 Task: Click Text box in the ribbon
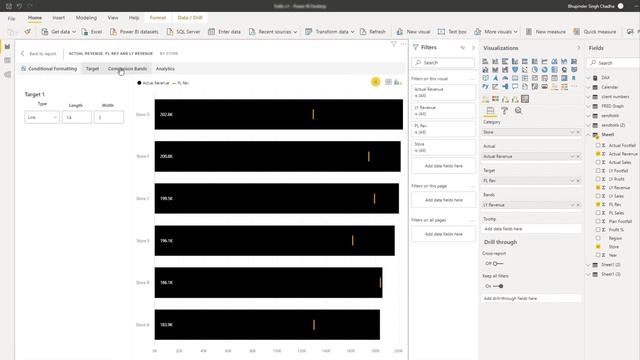point(452,31)
